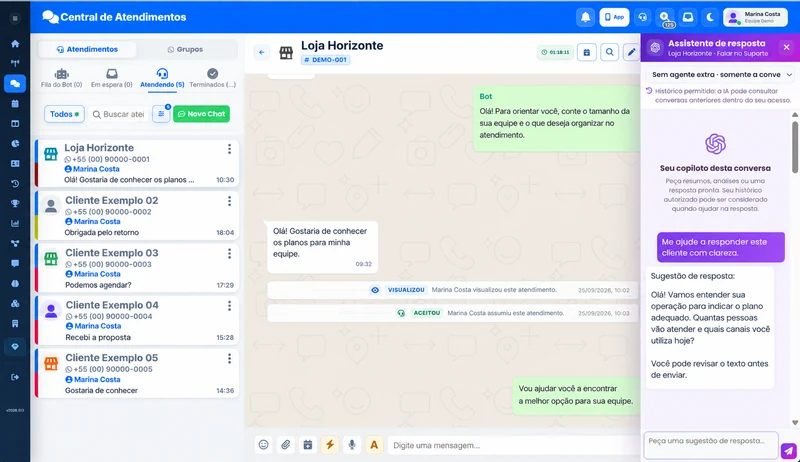Click the Todos filter button

tap(64, 114)
